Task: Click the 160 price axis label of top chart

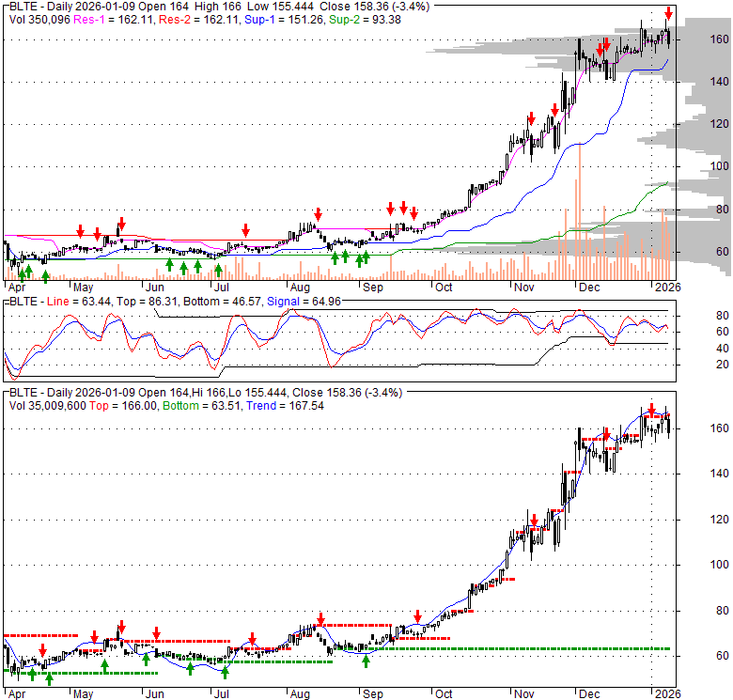Action: 719,39
